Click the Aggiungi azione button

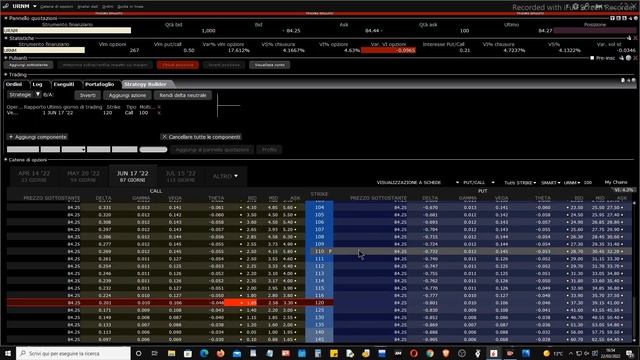[x=127, y=95]
